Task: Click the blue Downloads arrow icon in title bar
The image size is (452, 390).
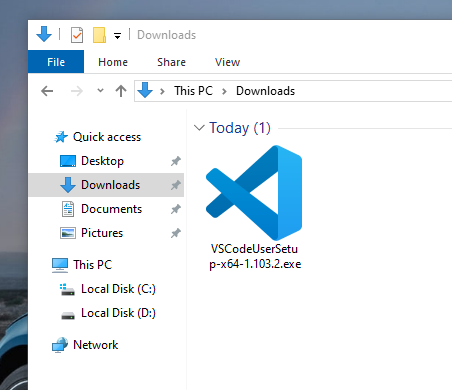Action: 44,34
